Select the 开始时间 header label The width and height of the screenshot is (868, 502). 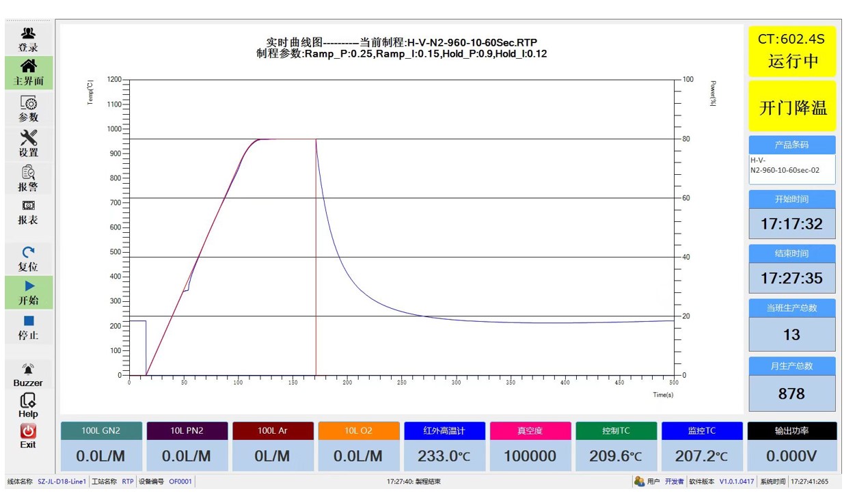point(792,199)
